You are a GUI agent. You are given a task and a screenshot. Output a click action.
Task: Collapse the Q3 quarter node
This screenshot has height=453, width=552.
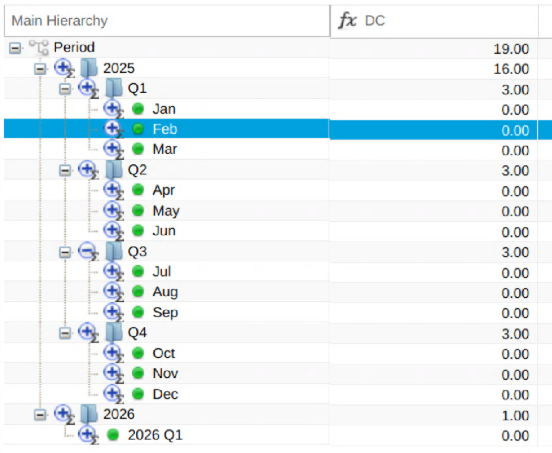tap(65, 252)
